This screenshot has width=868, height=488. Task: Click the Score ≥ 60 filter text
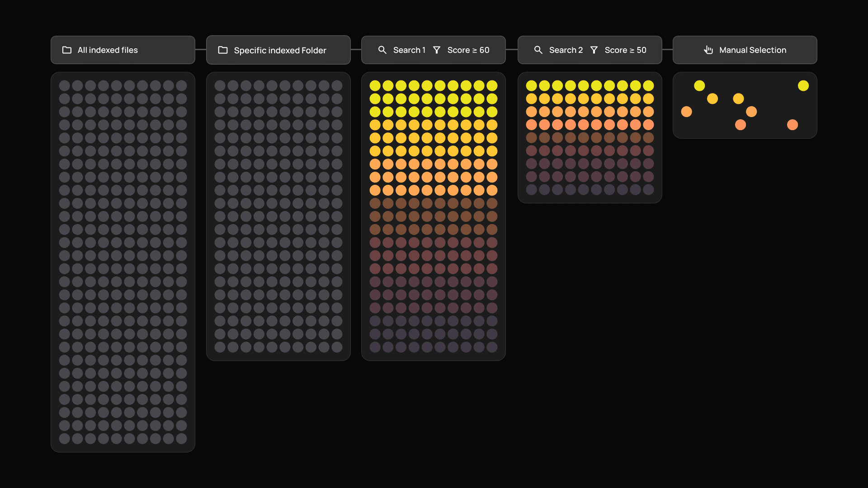pos(468,50)
